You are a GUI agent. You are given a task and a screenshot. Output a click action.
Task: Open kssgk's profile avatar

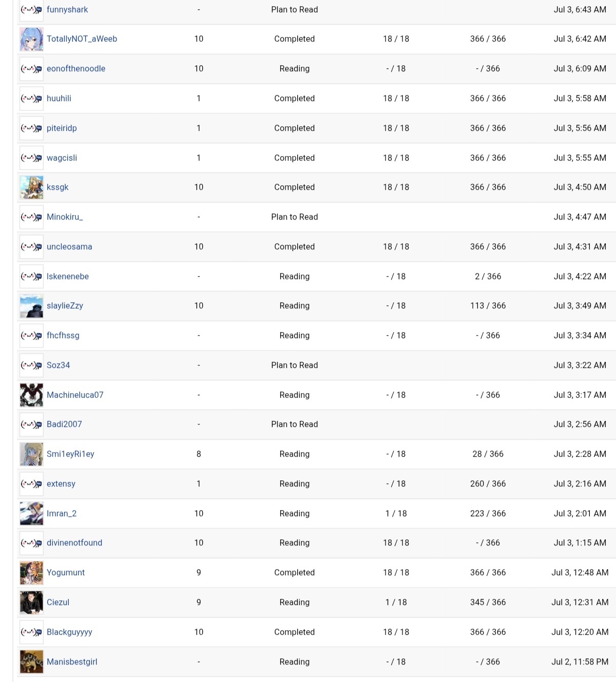tap(31, 188)
